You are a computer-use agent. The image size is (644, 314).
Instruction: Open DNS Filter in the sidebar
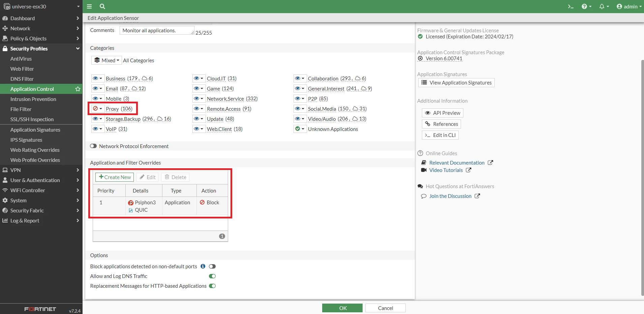pyautogui.click(x=22, y=79)
